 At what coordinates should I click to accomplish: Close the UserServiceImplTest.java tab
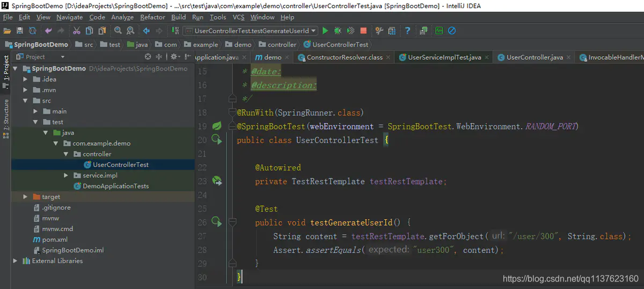click(486, 57)
